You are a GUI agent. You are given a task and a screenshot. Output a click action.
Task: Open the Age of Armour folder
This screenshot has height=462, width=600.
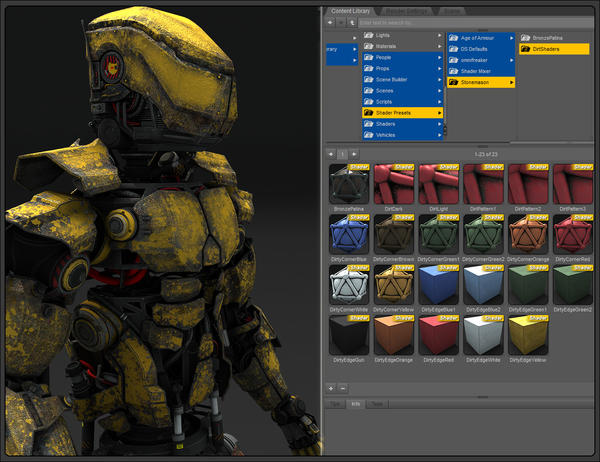(481, 38)
